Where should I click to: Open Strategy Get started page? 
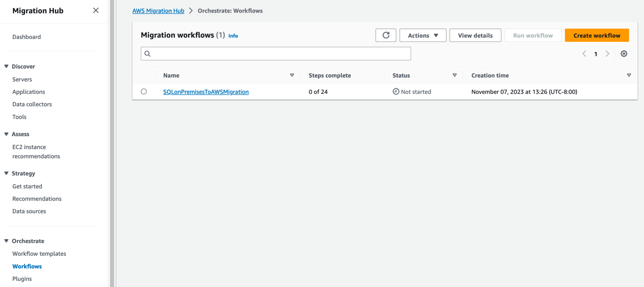27,186
